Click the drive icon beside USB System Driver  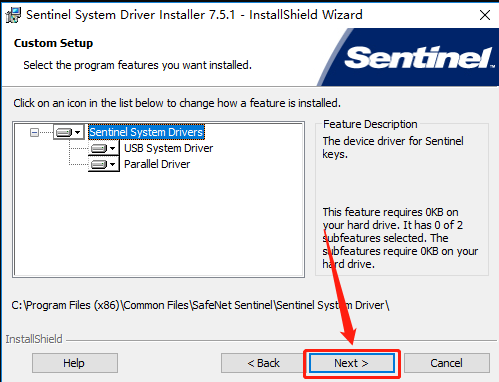[99, 148]
